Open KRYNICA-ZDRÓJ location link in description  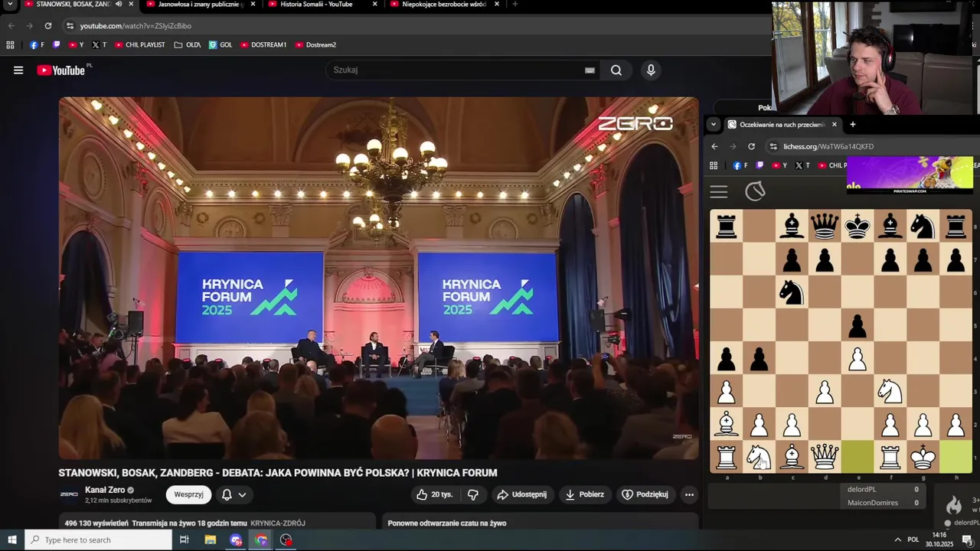click(x=278, y=523)
